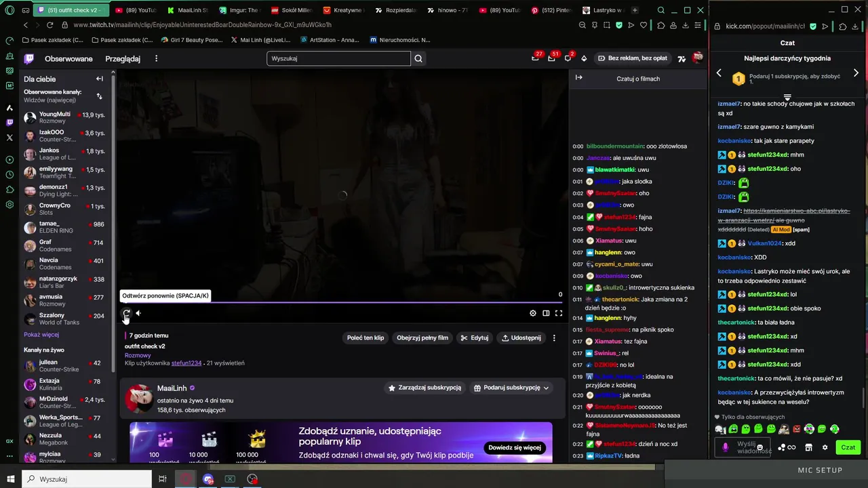Expand Pokaż więcej followed channels

[x=41, y=335]
